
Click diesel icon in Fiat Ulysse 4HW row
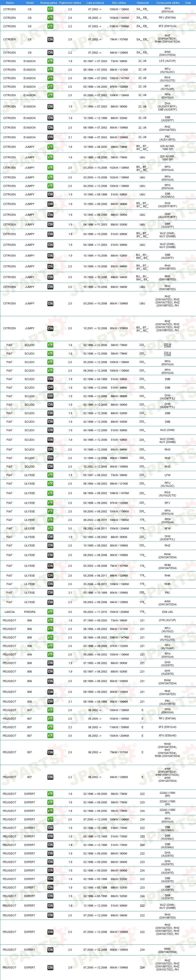tap(50, 602)
